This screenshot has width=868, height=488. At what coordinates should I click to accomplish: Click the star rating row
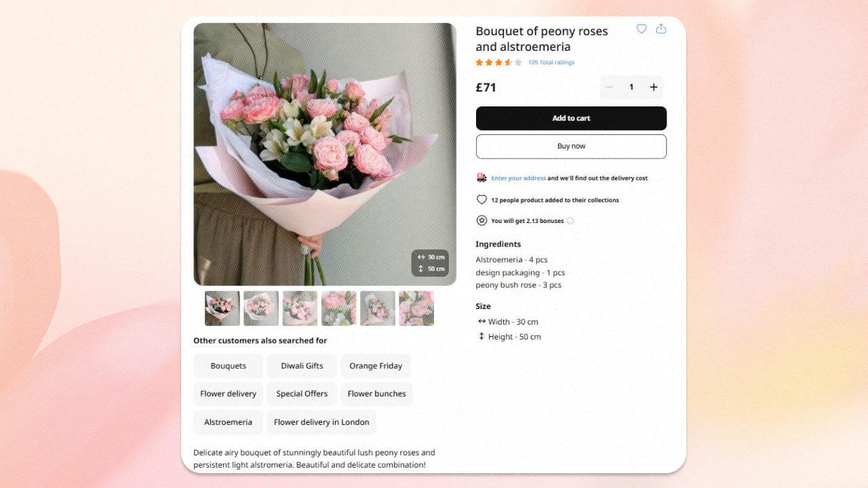coord(498,62)
